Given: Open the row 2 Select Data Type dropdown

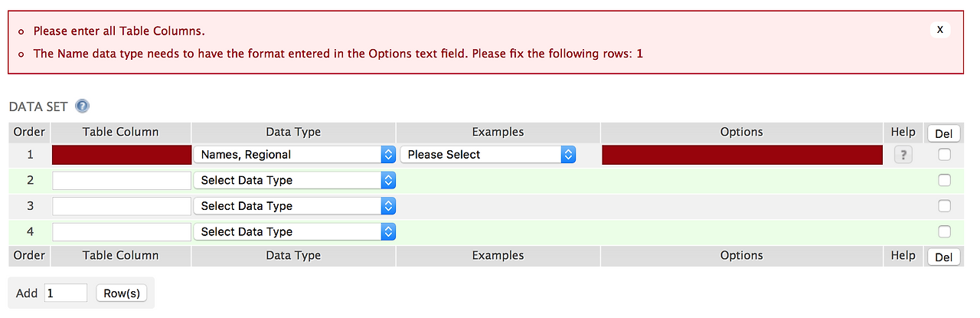Looking at the screenshot, I should [x=294, y=181].
